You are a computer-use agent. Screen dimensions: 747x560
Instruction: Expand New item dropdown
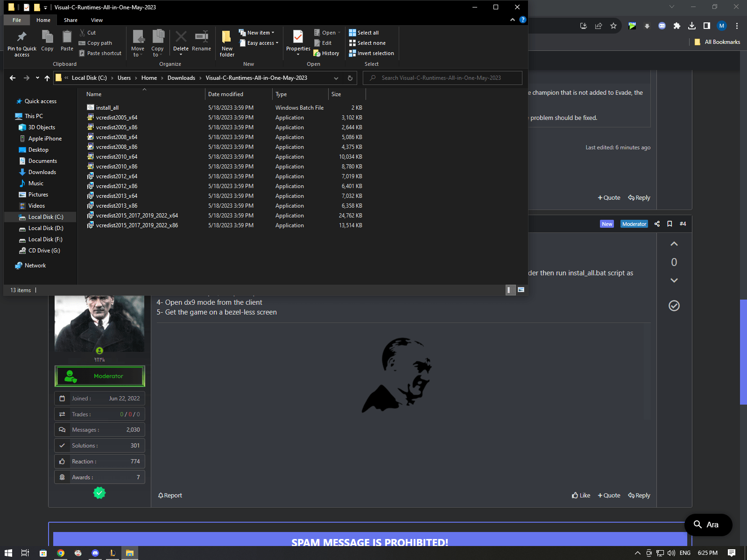(x=257, y=33)
